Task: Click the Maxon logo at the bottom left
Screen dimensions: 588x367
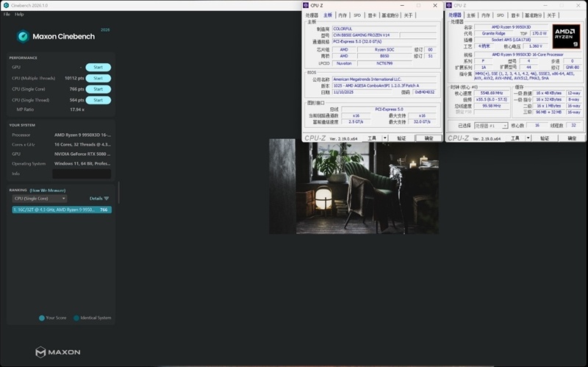Action: (58, 352)
